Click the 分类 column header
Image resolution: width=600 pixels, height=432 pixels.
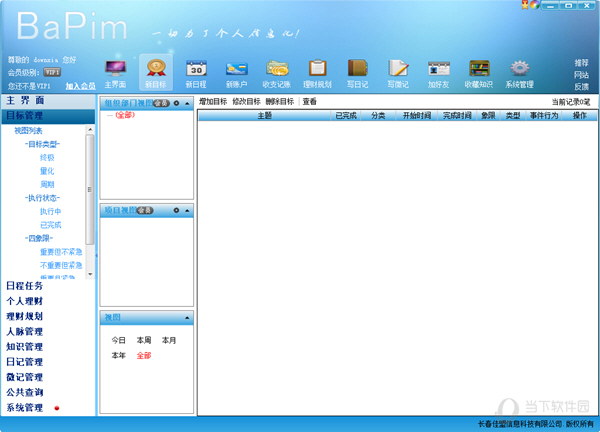pos(378,116)
